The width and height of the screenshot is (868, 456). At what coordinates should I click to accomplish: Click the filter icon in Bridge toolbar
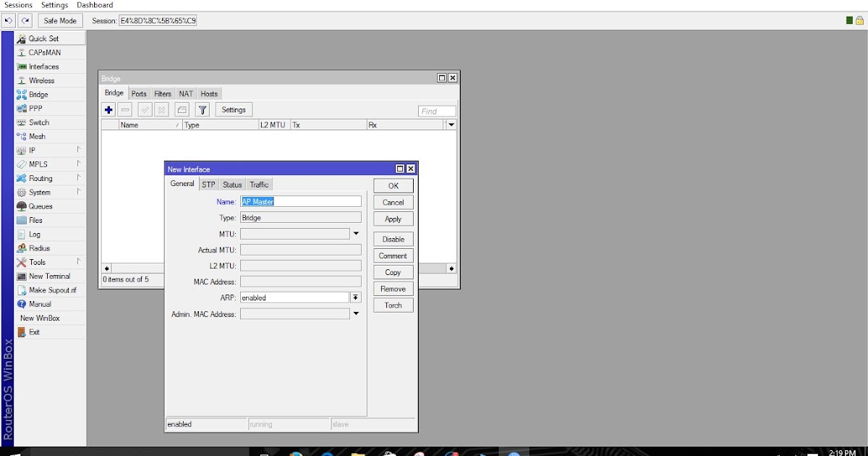pyautogui.click(x=203, y=109)
